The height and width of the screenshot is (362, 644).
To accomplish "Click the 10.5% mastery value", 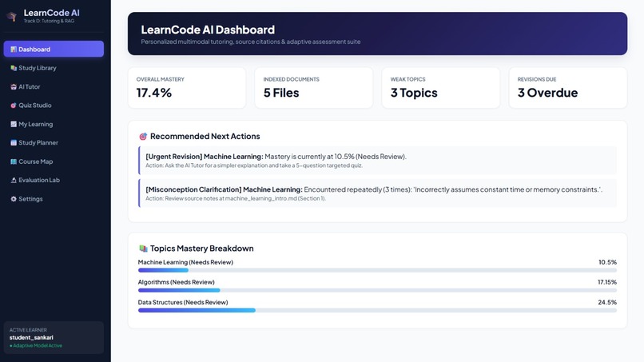I will pyautogui.click(x=607, y=262).
